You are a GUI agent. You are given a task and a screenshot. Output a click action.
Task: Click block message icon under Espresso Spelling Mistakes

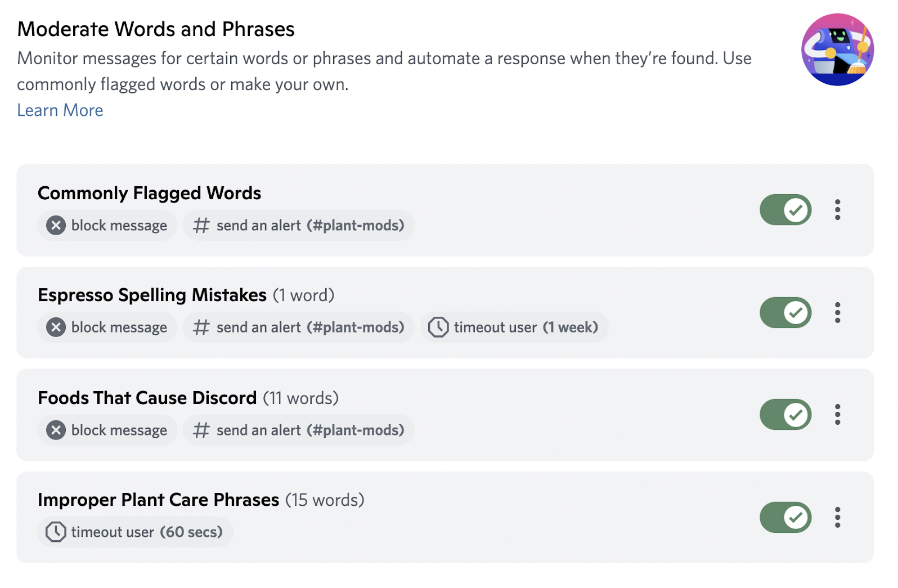tap(55, 327)
